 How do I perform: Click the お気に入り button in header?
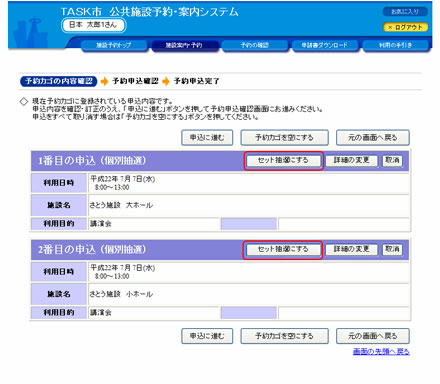(405, 12)
